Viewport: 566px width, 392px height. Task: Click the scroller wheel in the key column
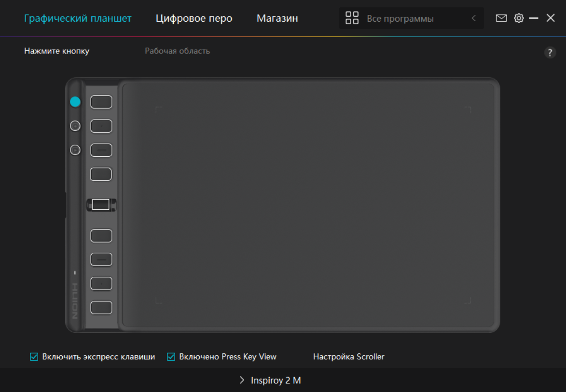click(101, 204)
